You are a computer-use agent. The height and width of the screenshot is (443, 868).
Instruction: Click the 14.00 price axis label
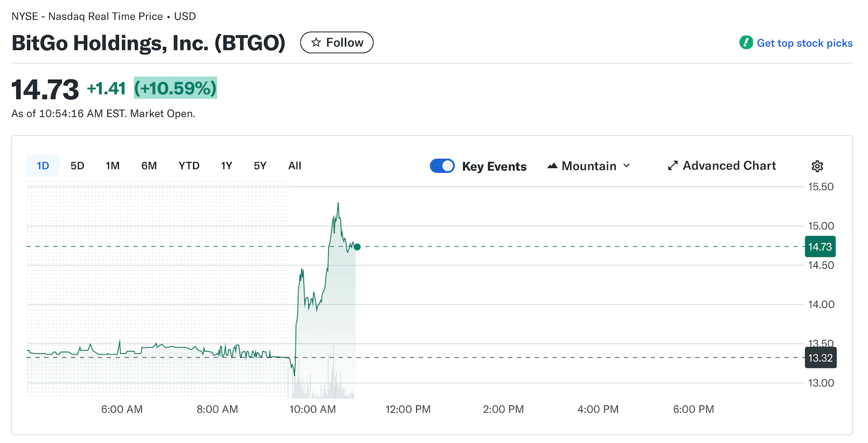click(x=821, y=305)
